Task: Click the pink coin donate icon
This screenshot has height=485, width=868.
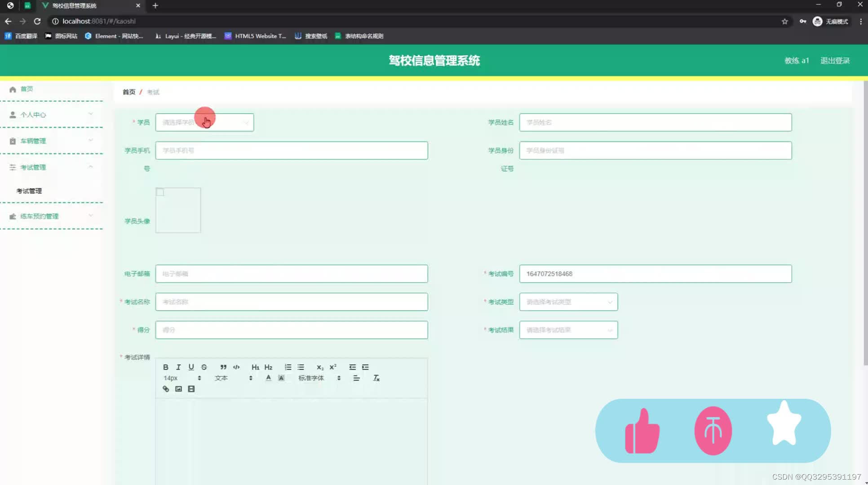Action: point(713,431)
